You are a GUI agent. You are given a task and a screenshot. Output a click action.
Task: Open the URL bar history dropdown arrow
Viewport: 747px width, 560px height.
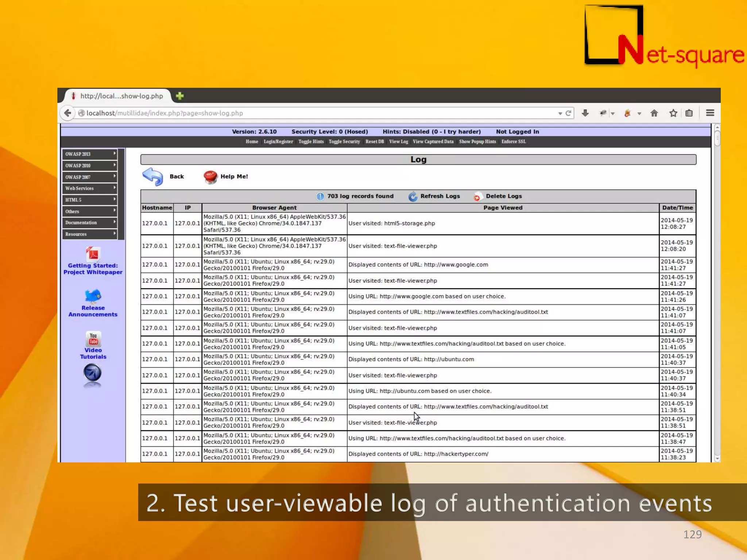tap(560, 114)
